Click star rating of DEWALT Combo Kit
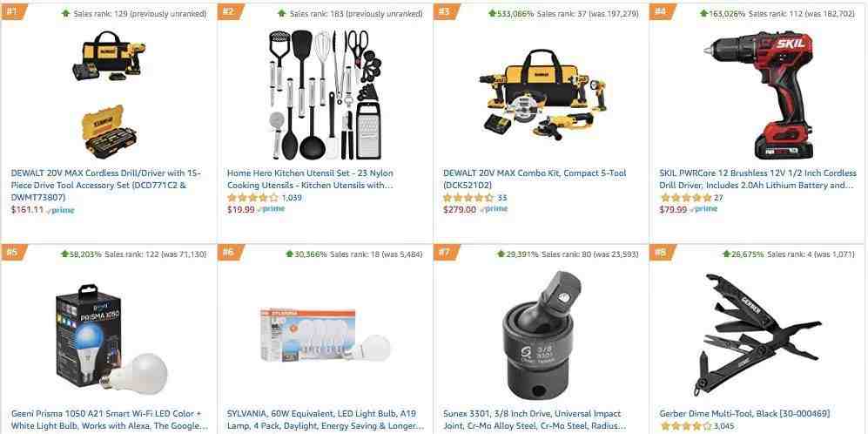The width and height of the screenshot is (868, 434). (x=468, y=197)
